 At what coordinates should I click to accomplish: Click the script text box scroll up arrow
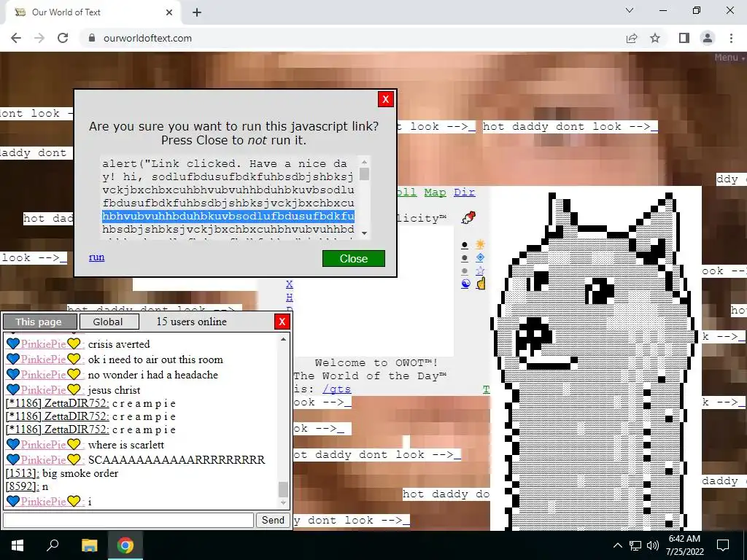365,162
